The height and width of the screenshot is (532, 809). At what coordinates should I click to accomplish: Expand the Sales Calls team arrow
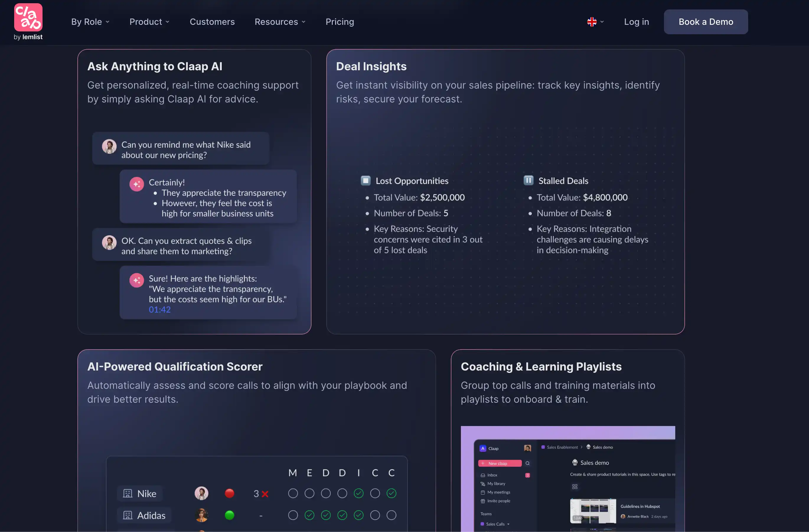pos(508,524)
